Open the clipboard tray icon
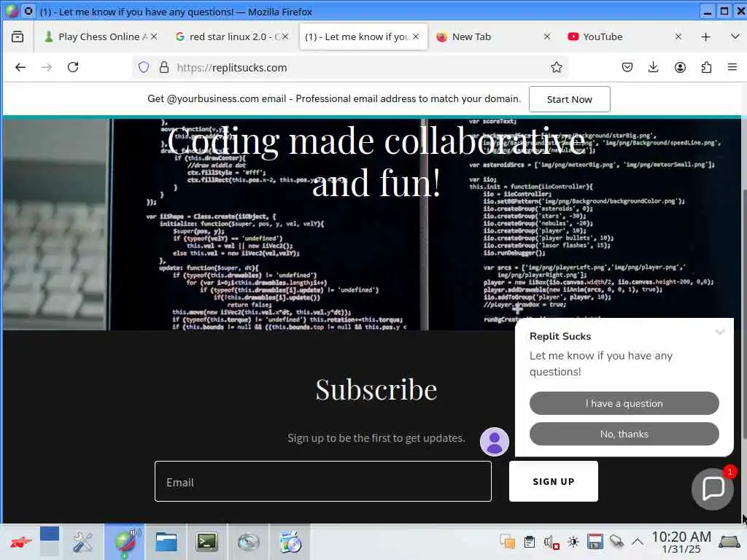 click(x=530, y=542)
